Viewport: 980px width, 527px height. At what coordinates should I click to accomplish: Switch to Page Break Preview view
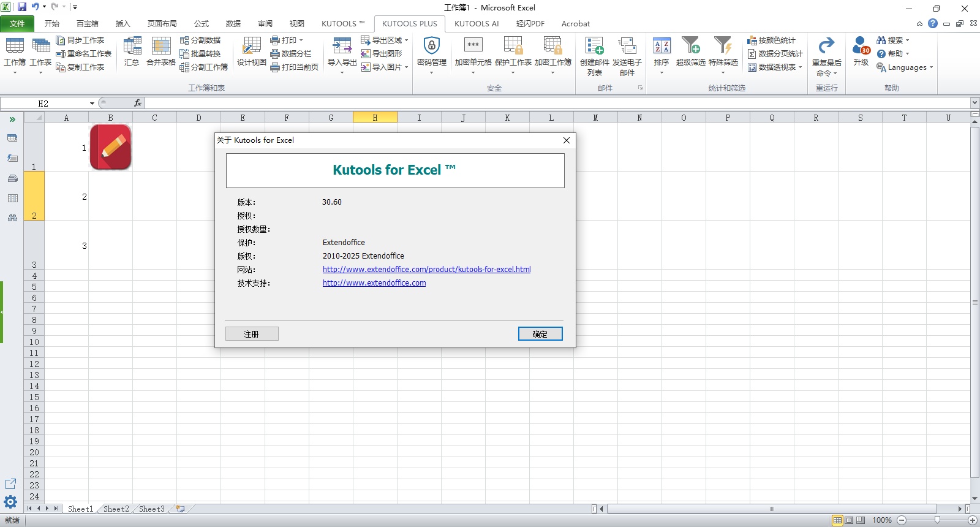coord(861,520)
